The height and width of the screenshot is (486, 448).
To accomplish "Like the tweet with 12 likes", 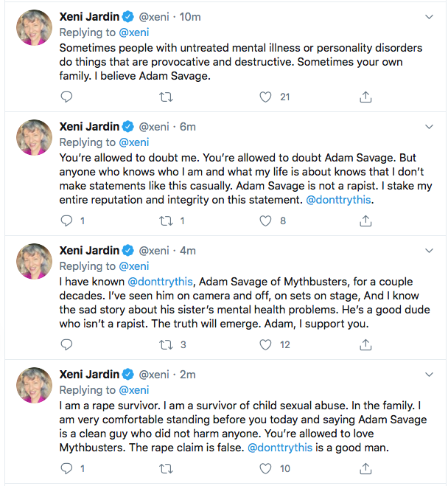I will (266, 344).
